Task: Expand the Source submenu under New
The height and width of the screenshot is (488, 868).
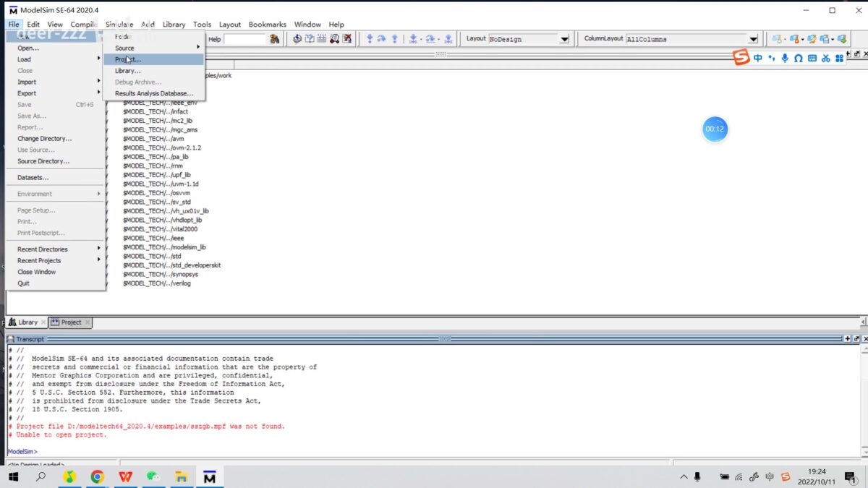Action: pyautogui.click(x=154, y=48)
